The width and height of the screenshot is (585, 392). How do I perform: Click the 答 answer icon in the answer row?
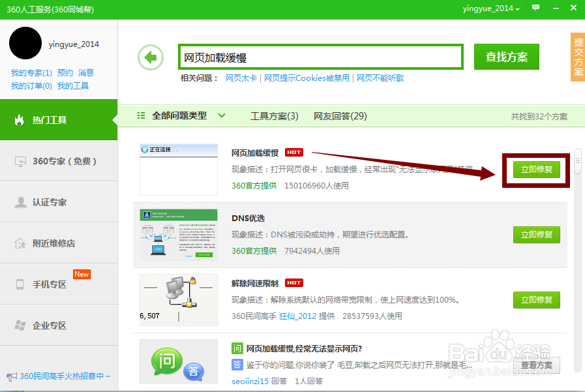[x=237, y=365]
